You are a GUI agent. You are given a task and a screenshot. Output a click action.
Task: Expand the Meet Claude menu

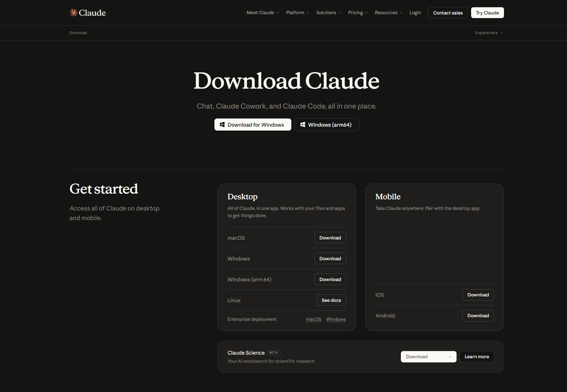pyautogui.click(x=263, y=13)
